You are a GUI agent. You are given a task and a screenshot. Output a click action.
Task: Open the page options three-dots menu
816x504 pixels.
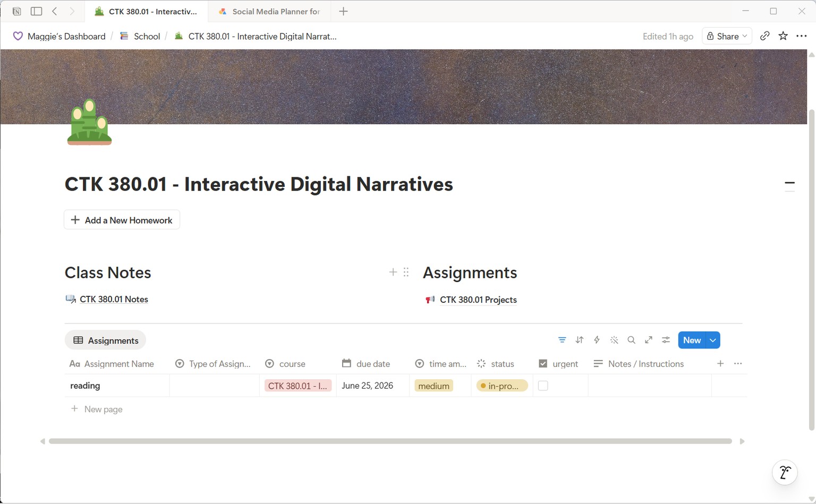click(802, 36)
